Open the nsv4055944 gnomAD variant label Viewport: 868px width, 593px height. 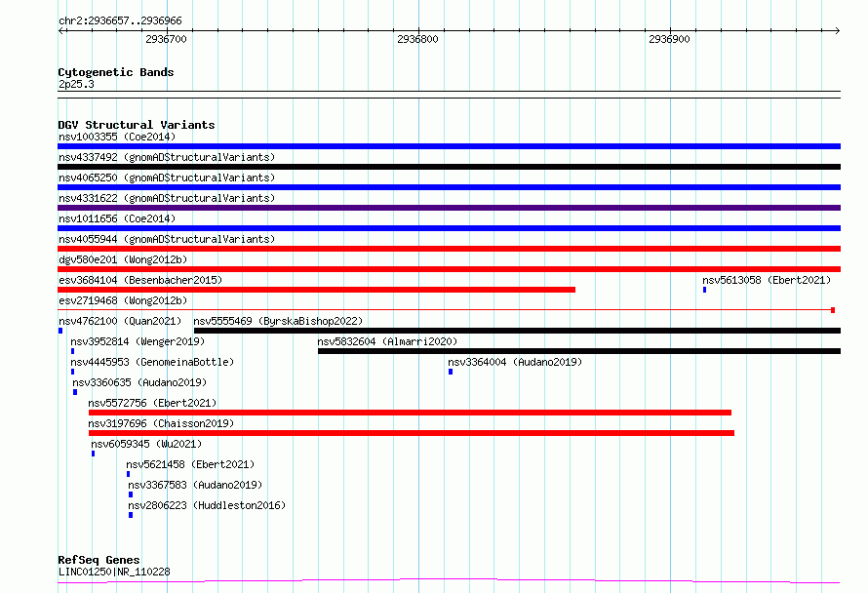pos(167,239)
